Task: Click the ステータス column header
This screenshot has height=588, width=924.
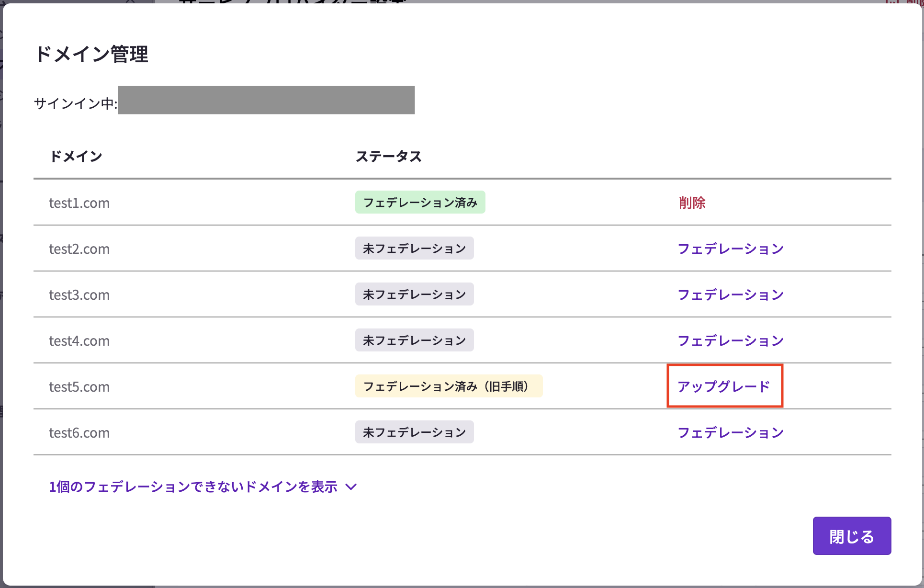Action: tap(389, 156)
